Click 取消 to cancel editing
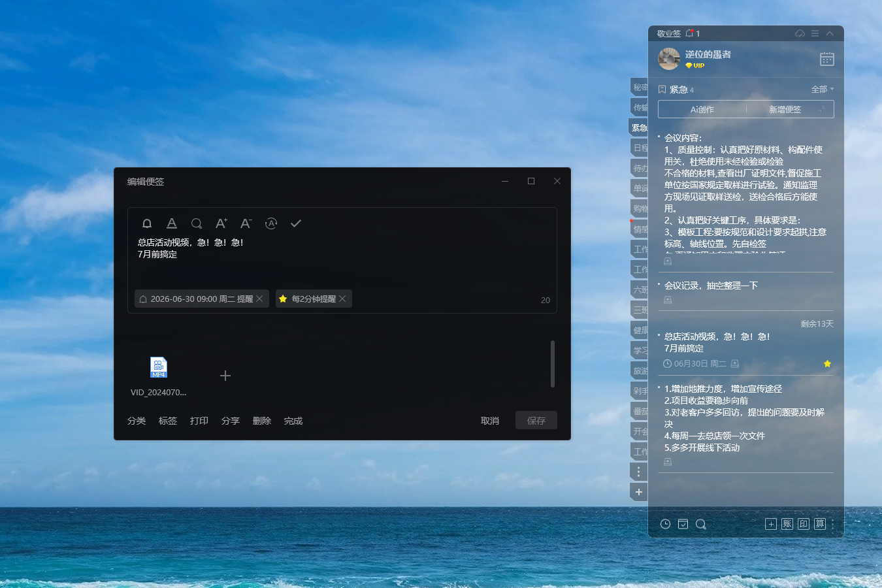Image resolution: width=882 pixels, height=588 pixels. 490,421
